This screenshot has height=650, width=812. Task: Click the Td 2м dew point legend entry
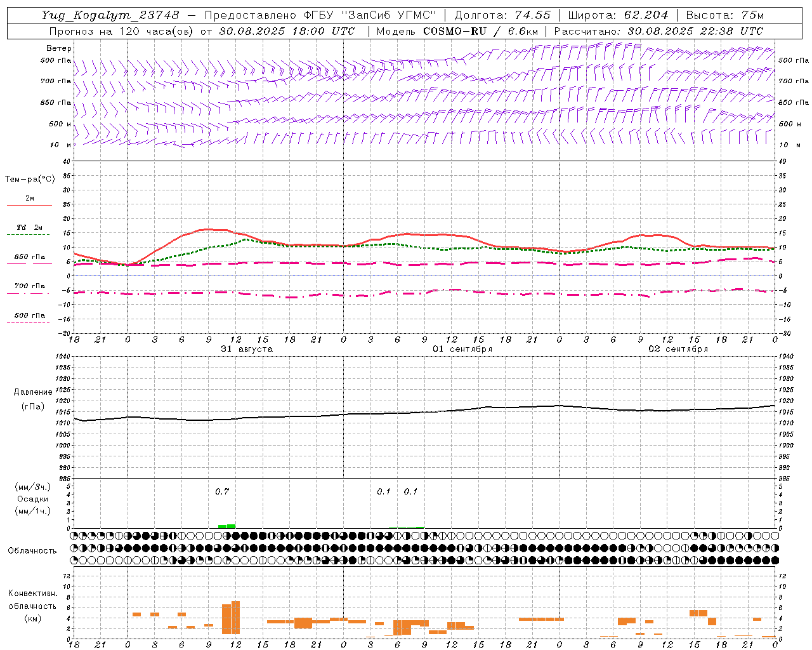coord(30,227)
